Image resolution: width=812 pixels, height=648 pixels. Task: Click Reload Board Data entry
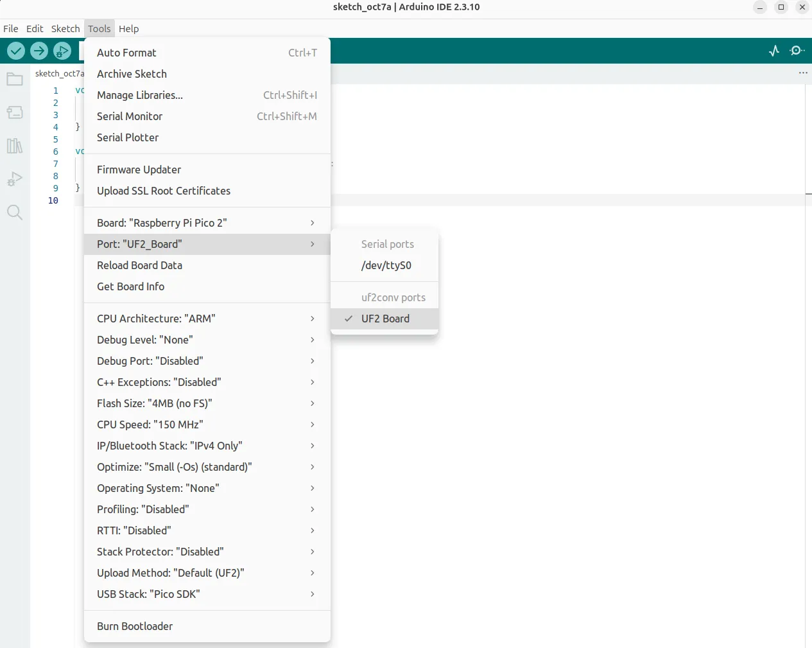tap(207, 265)
